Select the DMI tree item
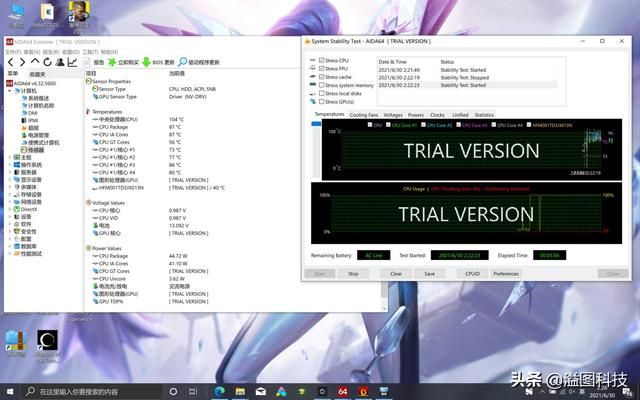The height and width of the screenshot is (400, 640). click(x=33, y=113)
